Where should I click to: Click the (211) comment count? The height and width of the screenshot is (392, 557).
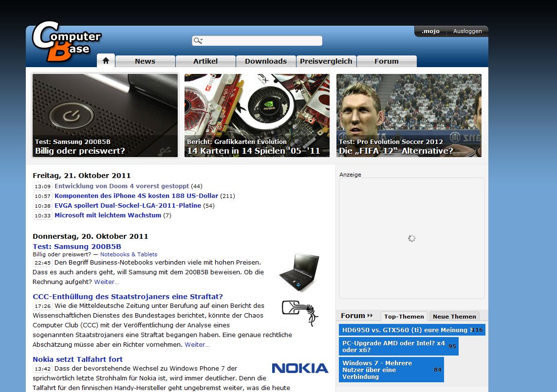point(228,196)
